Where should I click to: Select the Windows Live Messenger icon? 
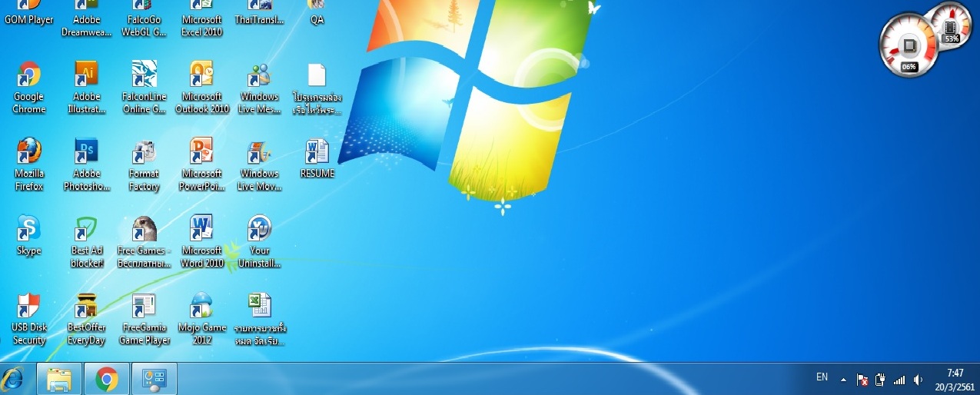tap(259, 75)
